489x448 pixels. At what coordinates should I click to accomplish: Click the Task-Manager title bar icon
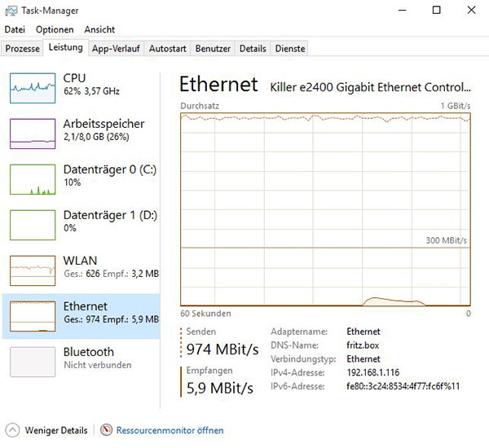click(x=11, y=11)
